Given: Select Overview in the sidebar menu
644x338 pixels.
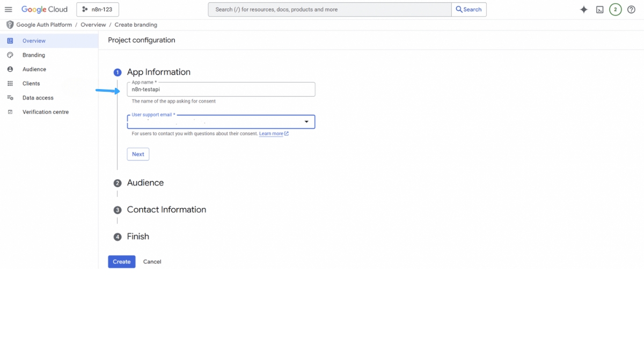Looking at the screenshot, I should (33, 40).
